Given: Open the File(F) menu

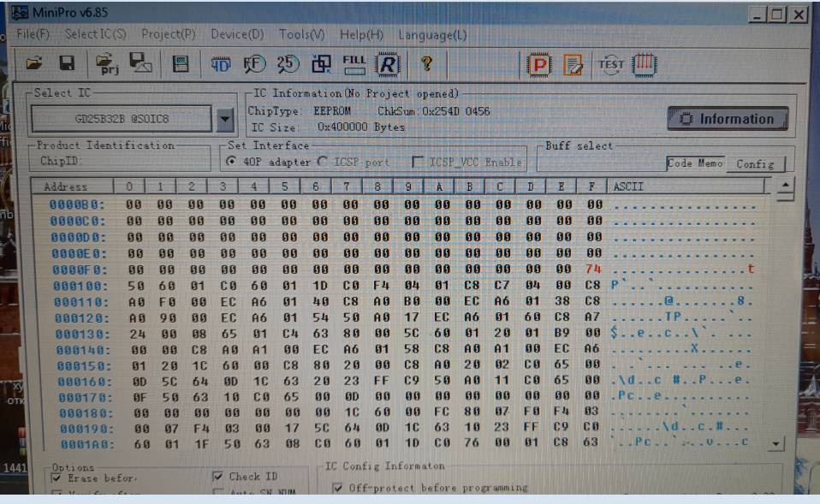Looking at the screenshot, I should [33, 34].
